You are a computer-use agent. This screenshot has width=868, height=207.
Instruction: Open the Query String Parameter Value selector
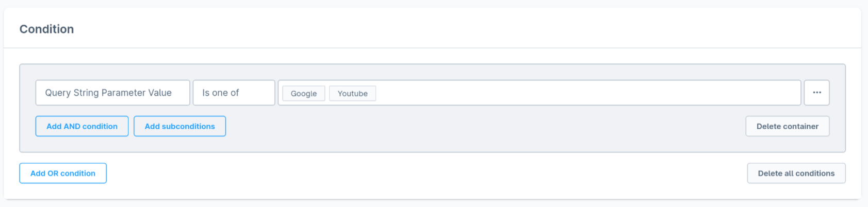[112, 93]
